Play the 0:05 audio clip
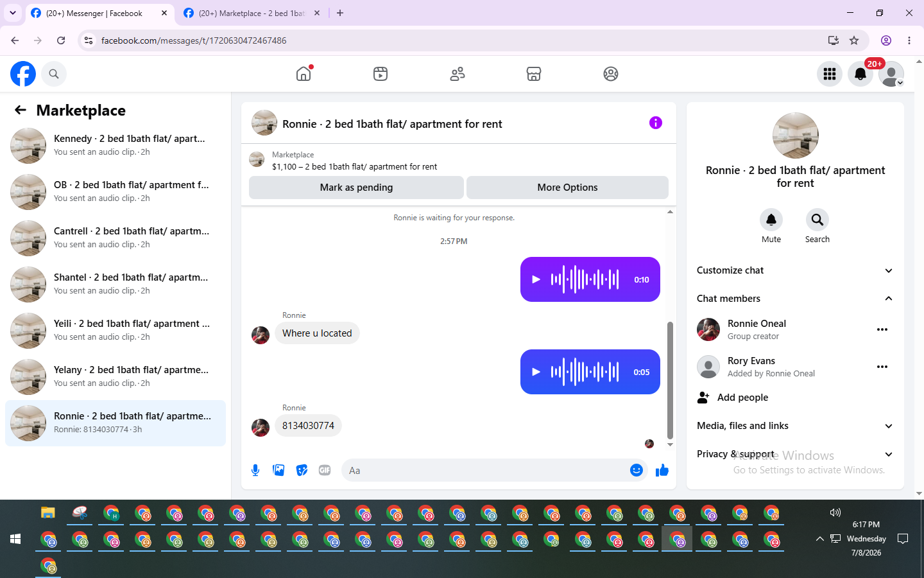This screenshot has width=924, height=578. pos(536,372)
